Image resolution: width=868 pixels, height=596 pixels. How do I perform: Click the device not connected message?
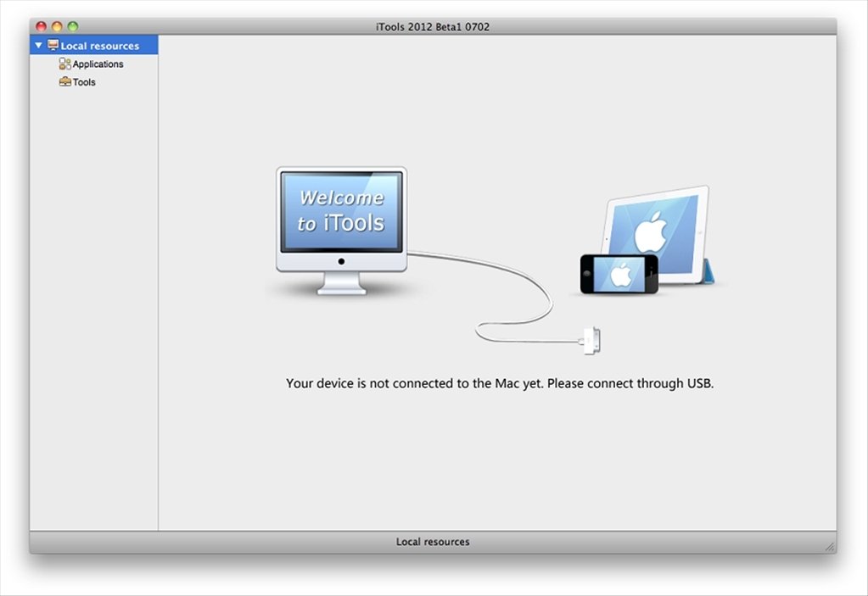[500, 384]
